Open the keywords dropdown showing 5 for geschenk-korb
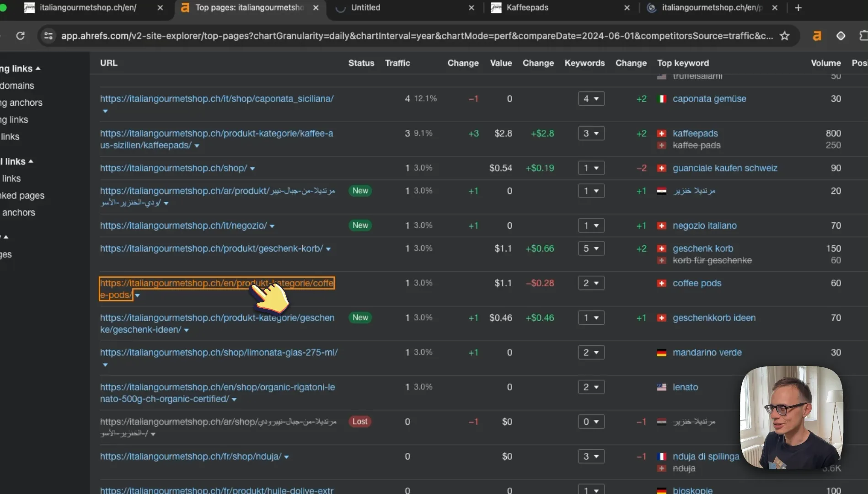Screen dimensions: 868x494 click(x=591, y=248)
